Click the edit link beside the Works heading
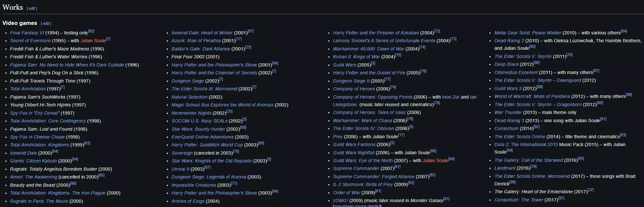 point(32,9)
